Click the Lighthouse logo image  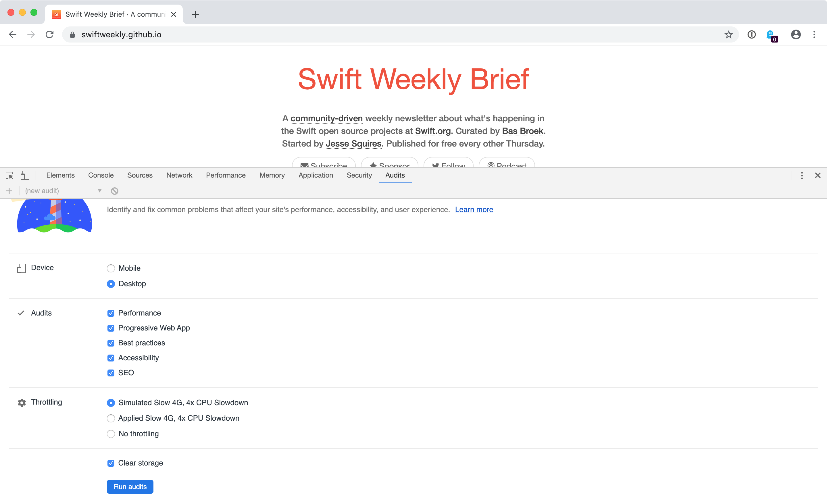click(x=54, y=216)
